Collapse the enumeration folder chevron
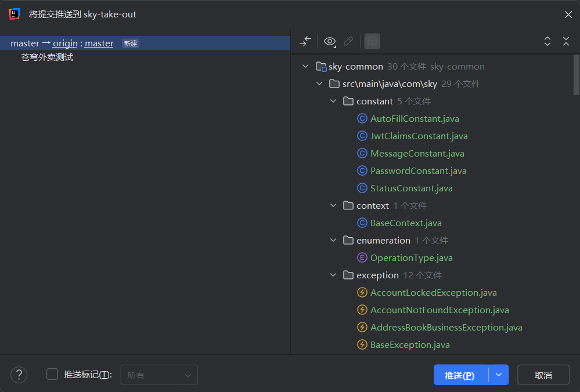Image resolution: width=580 pixels, height=392 pixels. [x=333, y=240]
